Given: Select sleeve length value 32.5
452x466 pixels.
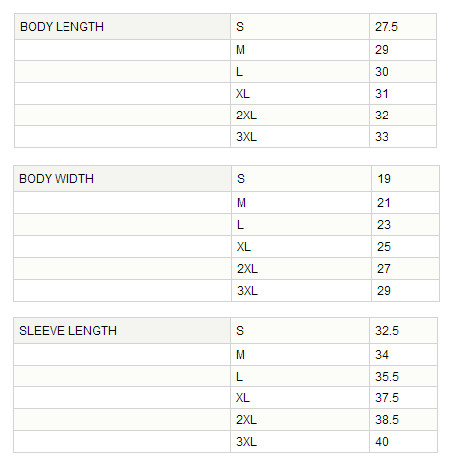Looking at the screenshot, I should 387,331.
